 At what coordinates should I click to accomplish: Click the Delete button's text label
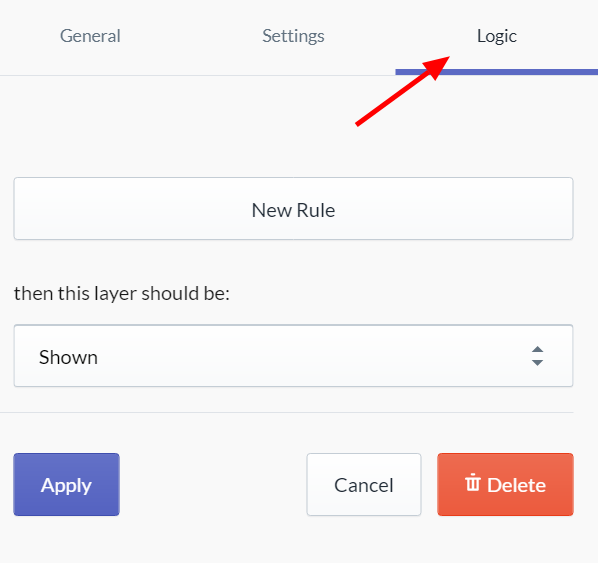(x=516, y=485)
